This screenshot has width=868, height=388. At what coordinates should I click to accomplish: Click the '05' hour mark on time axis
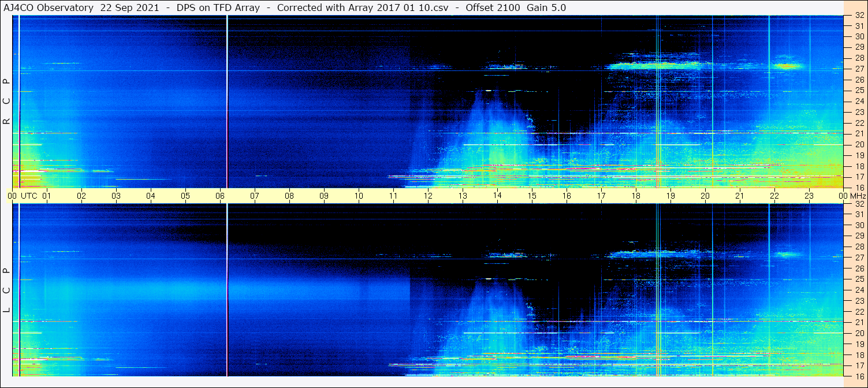coord(185,196)
